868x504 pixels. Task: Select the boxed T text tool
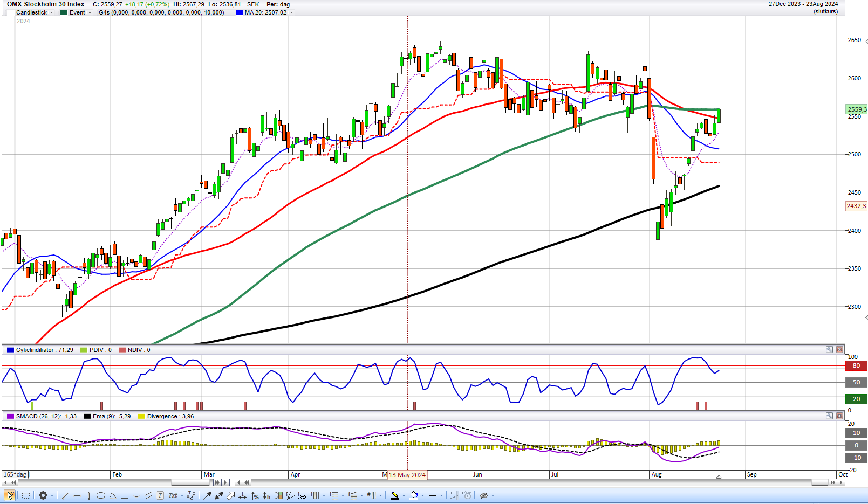coord(160,495)
